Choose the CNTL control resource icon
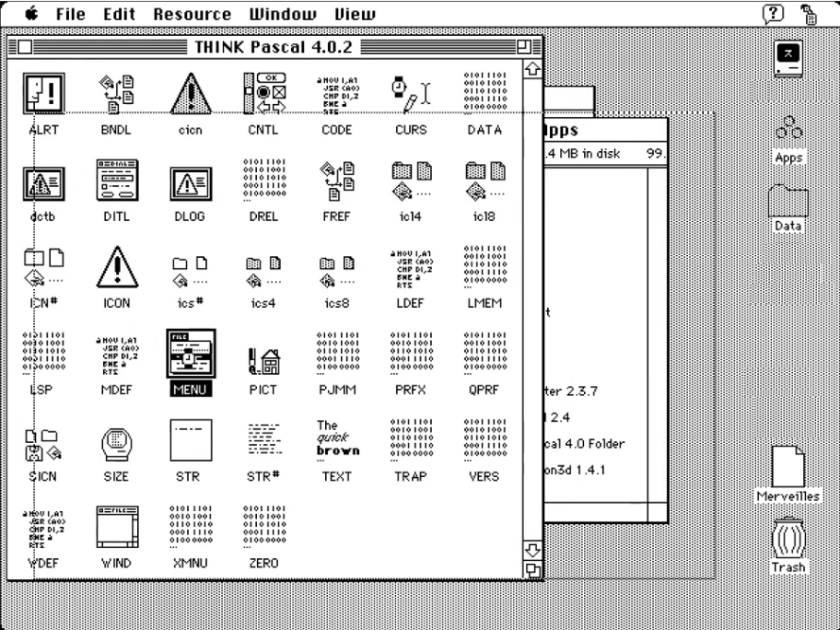Image resolution: width=840 pixels, height=630 pixels. [x=262, y=93]
